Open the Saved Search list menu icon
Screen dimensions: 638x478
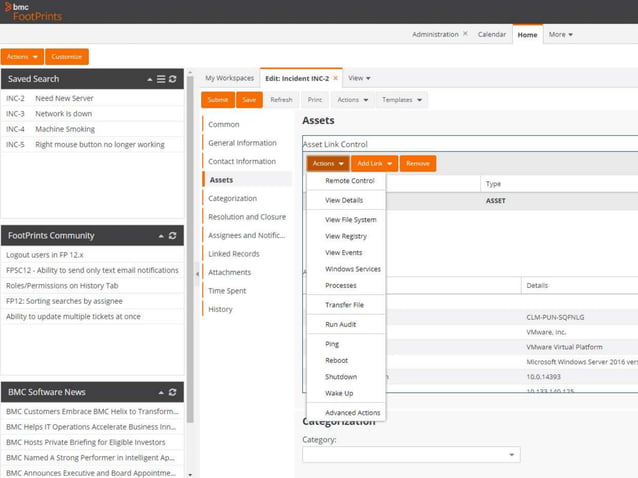(x=161, y=79)
